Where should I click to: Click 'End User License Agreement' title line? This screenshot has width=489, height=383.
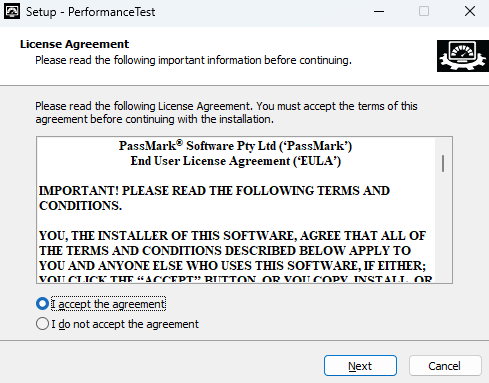(236, 161)
